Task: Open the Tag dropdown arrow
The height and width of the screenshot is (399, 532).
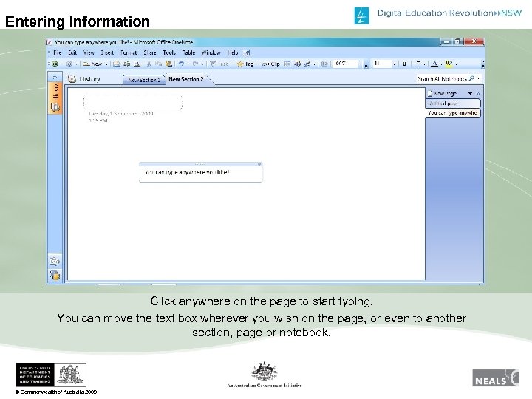Action: tap(258, 64)
